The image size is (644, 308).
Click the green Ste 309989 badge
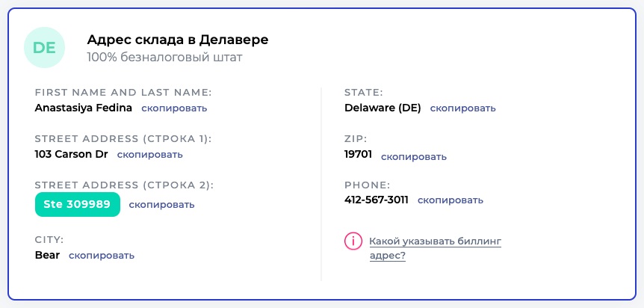[x=78, y=204]
